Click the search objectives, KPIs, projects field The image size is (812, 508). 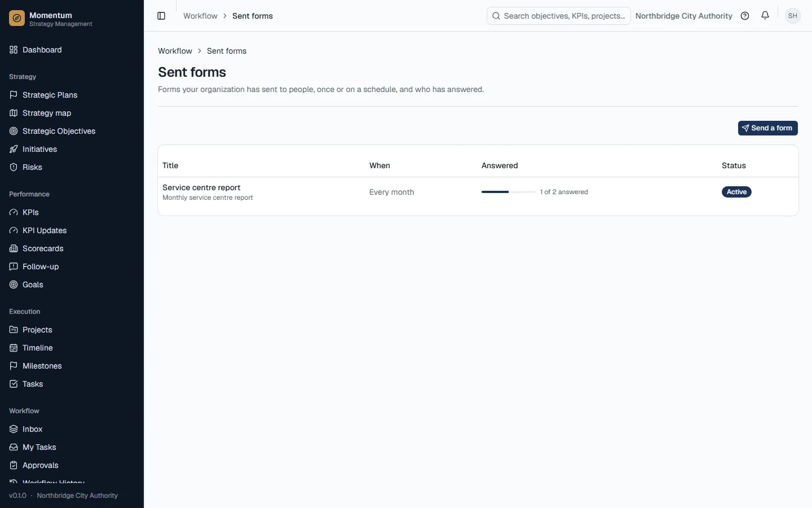point(559,16)
